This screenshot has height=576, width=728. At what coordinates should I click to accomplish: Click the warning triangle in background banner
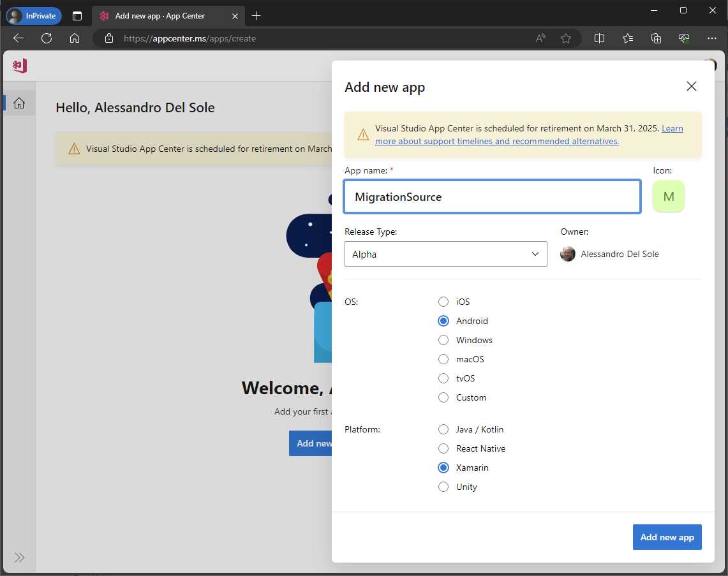(x=74, y=149)
